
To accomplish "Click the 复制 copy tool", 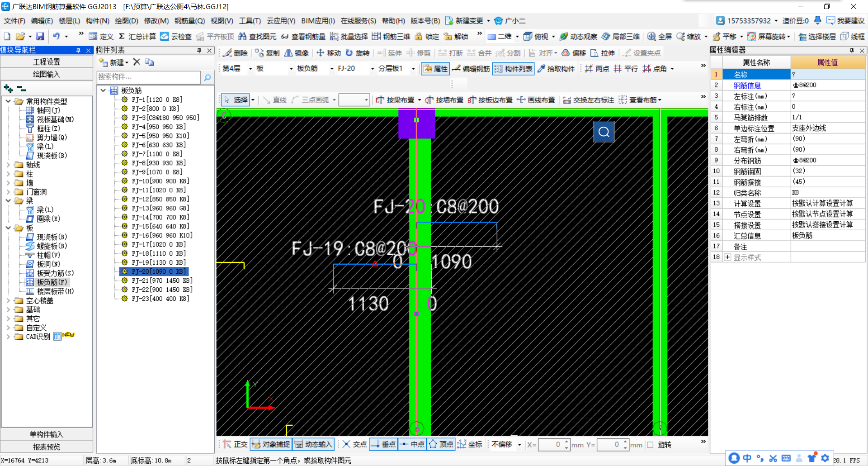I will pyautogui.click(x=267, y=53).
